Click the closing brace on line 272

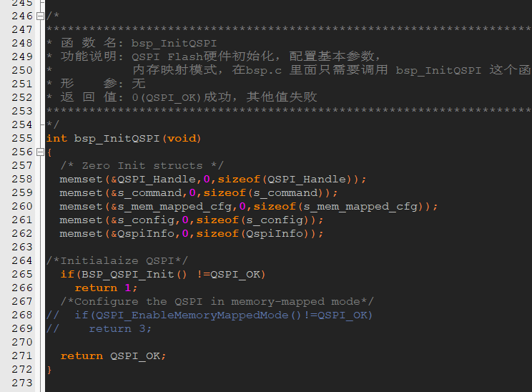pos(49,369)
